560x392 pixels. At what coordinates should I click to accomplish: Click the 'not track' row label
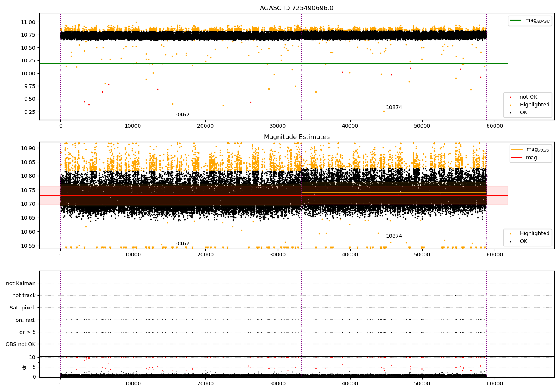[24, 296]
